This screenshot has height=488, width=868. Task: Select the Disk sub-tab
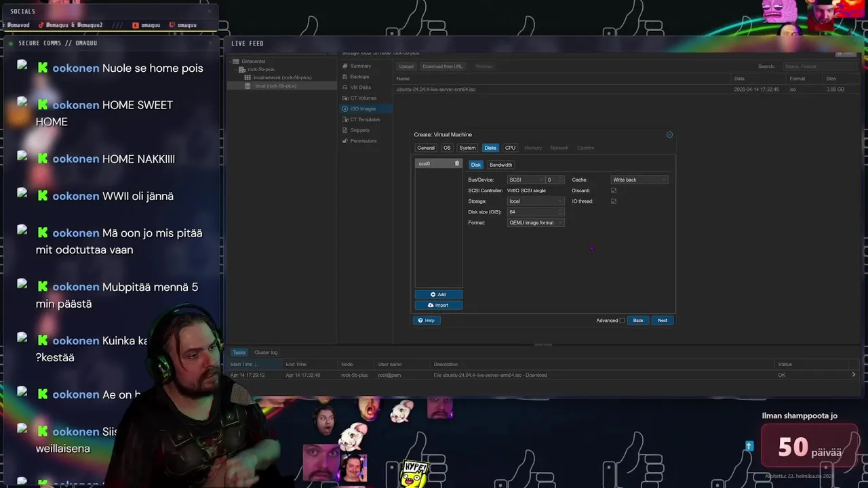pyautogui.click(x=476, y=165)
